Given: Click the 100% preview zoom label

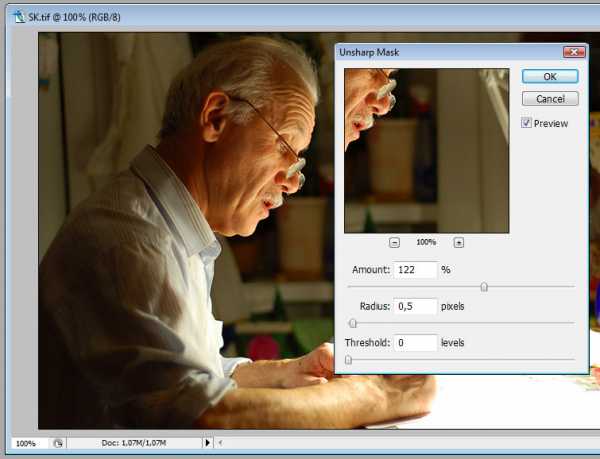Looking at the screenshot, I should 426,242.
